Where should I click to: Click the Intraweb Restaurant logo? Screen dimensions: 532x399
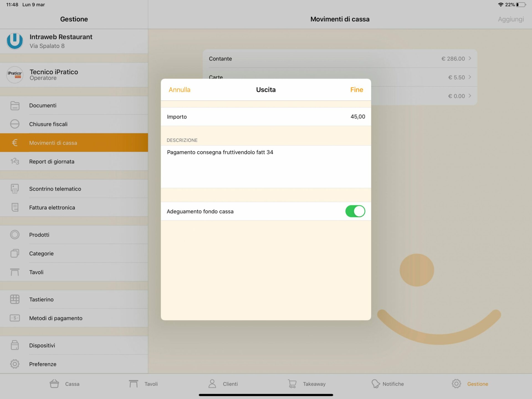[15, 41]
